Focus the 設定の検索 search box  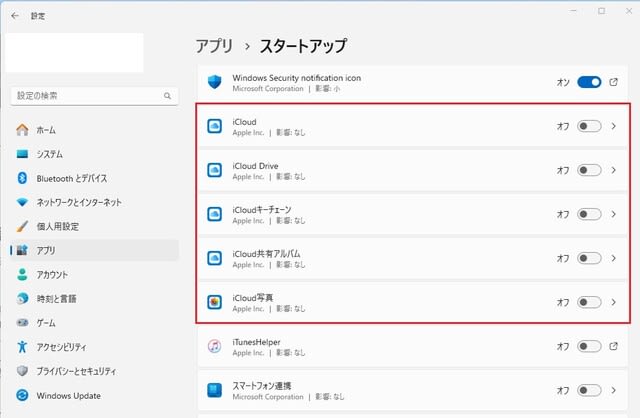94,96
